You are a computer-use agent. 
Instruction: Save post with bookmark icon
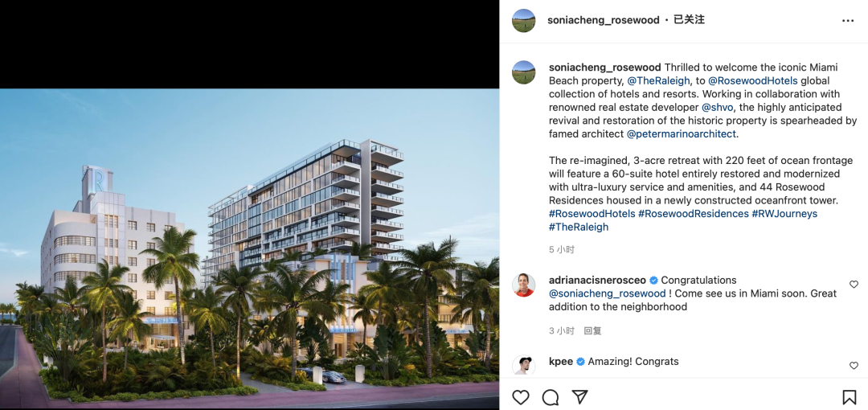pyautogui.click(x=850, y=397)
